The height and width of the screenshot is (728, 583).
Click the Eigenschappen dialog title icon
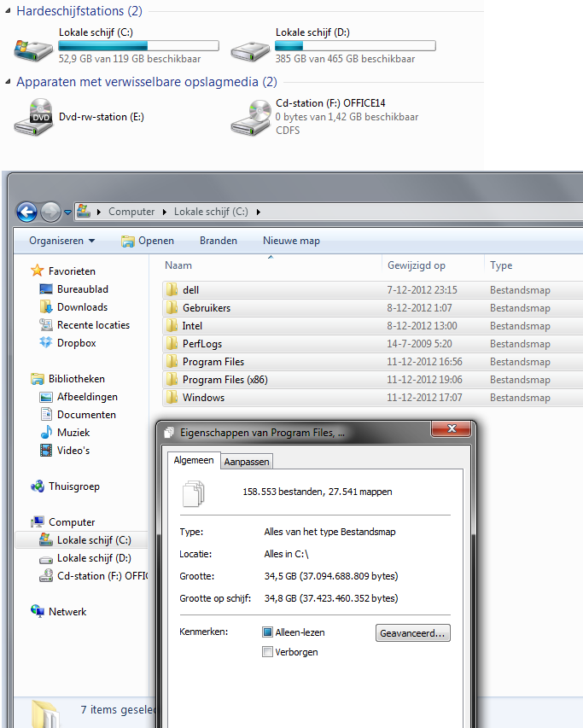pos(169,433)
